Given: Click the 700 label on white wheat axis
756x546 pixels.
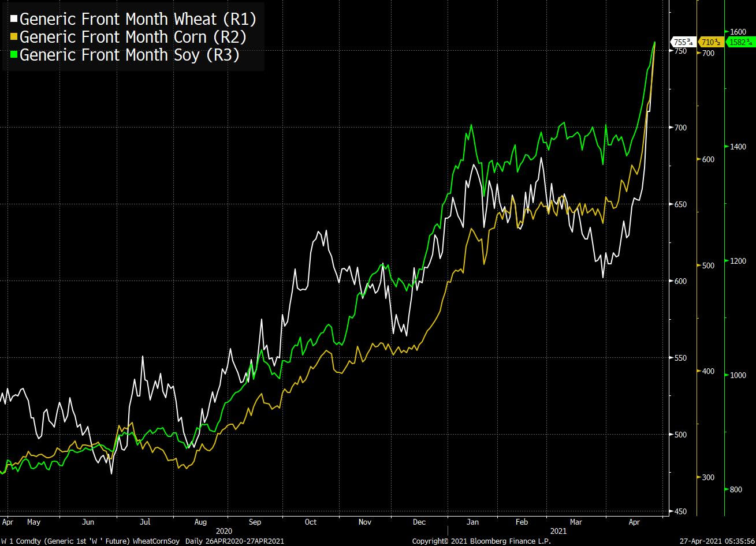Looking at the screenshot, I should coord(680,128).
